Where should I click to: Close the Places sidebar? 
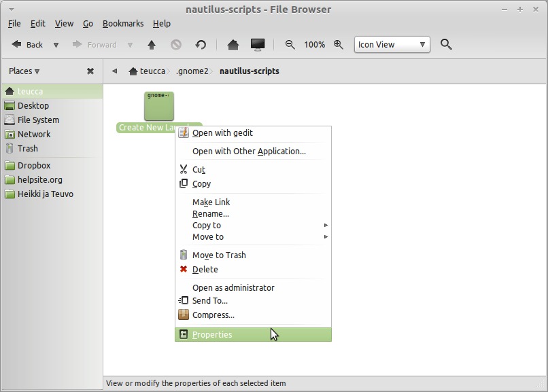(90, 71)
